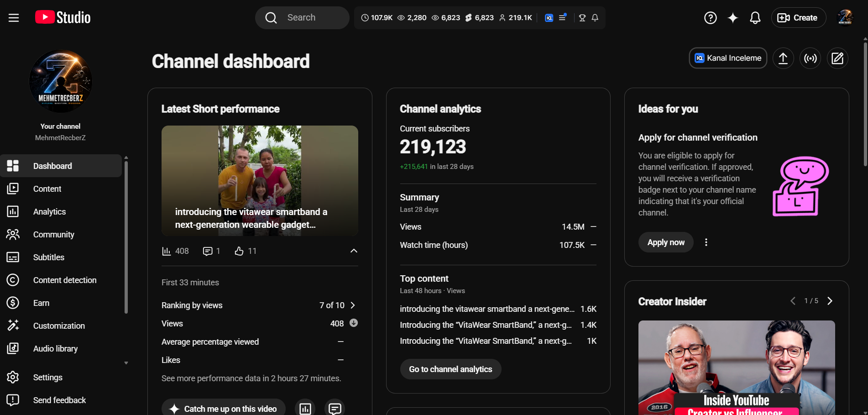
Task: Open the Inside YouTube Creator Insider thumbnail
Action: (x=737, y=368)
